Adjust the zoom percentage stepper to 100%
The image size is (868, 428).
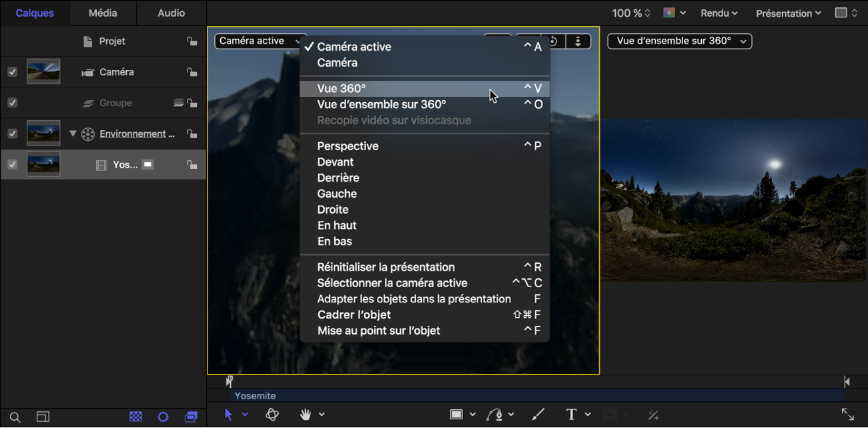click(x=646, y=12)
